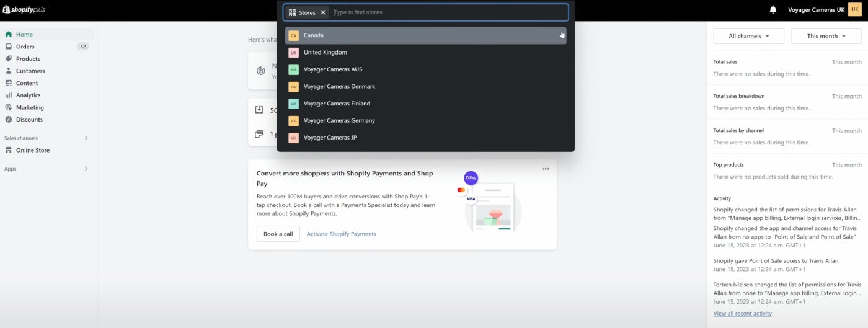Click the Total sales heading
This screenshot has height=328, width=868.
tap(725, 62)
